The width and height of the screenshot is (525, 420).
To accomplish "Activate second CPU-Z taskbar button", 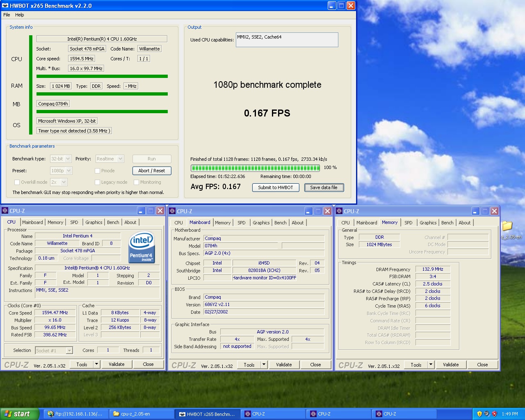I will coord(338,414).
